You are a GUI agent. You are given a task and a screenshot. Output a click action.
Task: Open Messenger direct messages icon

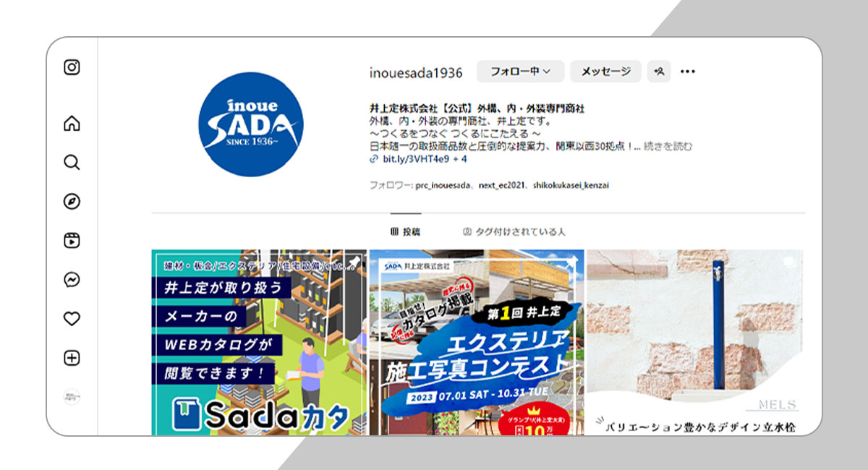click(x=72, y=280)
